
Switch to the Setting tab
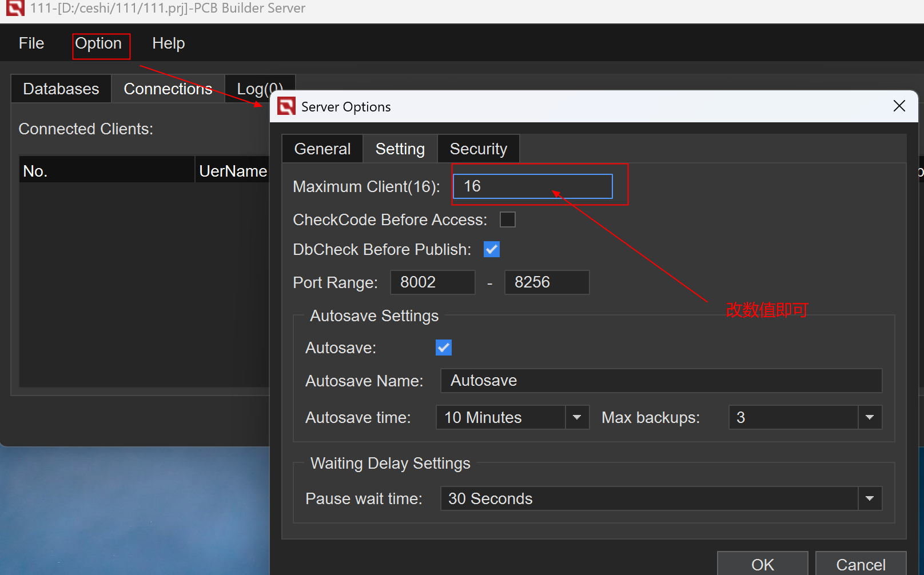click(x=400, y=149)
